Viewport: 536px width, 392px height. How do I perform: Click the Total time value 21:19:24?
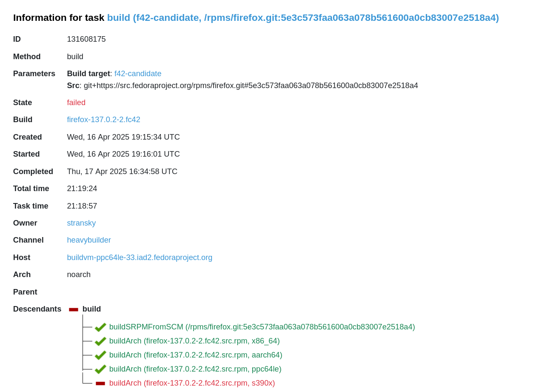point(82,189)
